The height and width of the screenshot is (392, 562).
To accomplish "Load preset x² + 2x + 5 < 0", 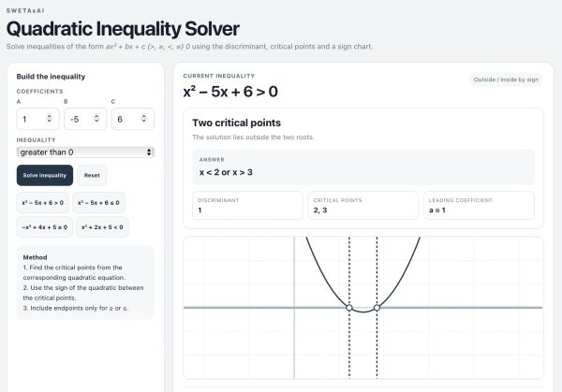I will (x=102, y=227).
